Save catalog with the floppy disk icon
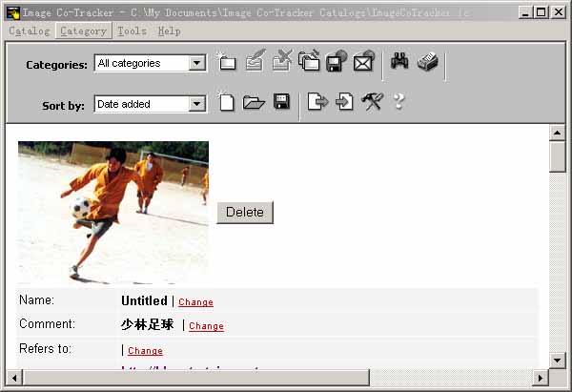The image size is (572, 392). pos(281,102)
